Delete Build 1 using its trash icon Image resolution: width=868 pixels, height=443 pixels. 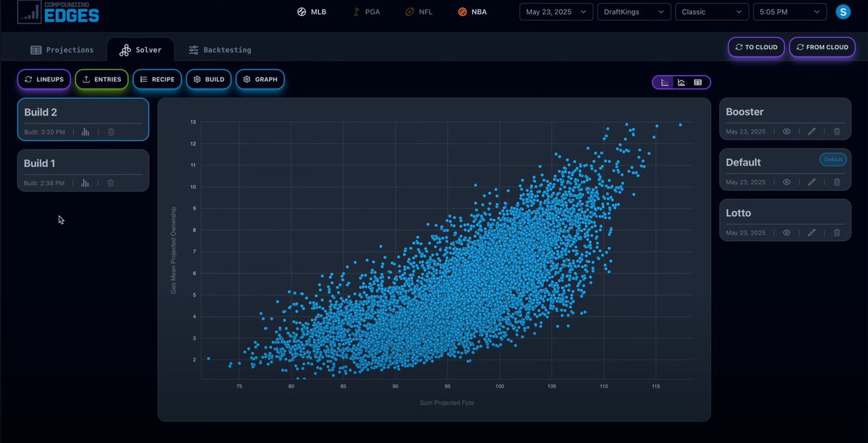pos(110,183)
